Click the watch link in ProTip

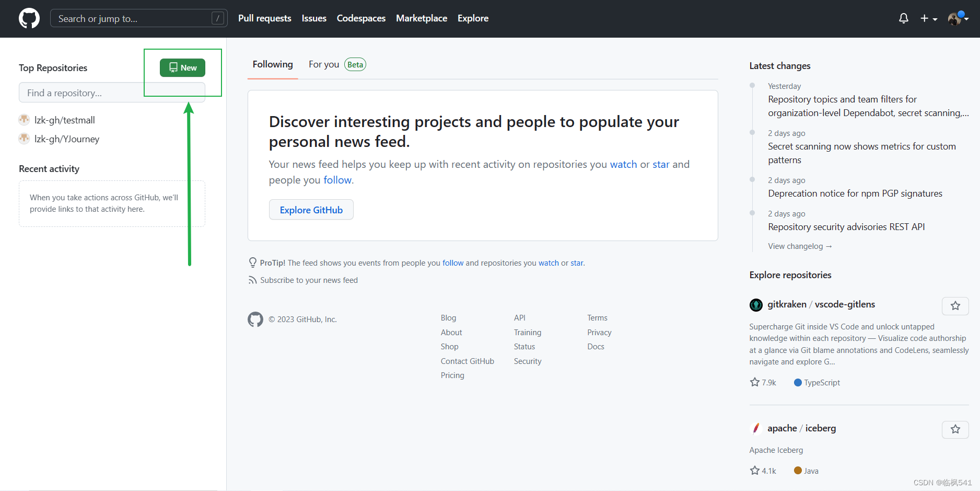point(549,263)
